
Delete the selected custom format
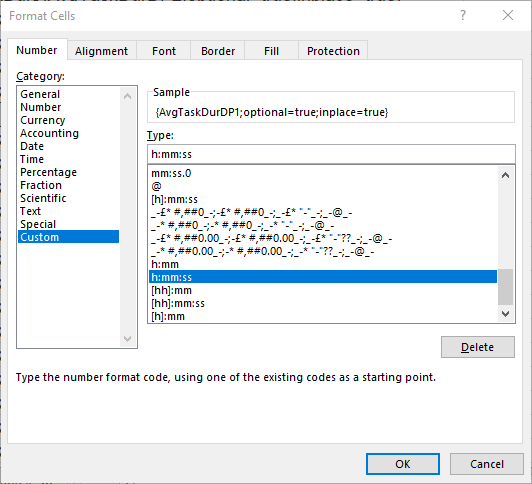point(478,347)
